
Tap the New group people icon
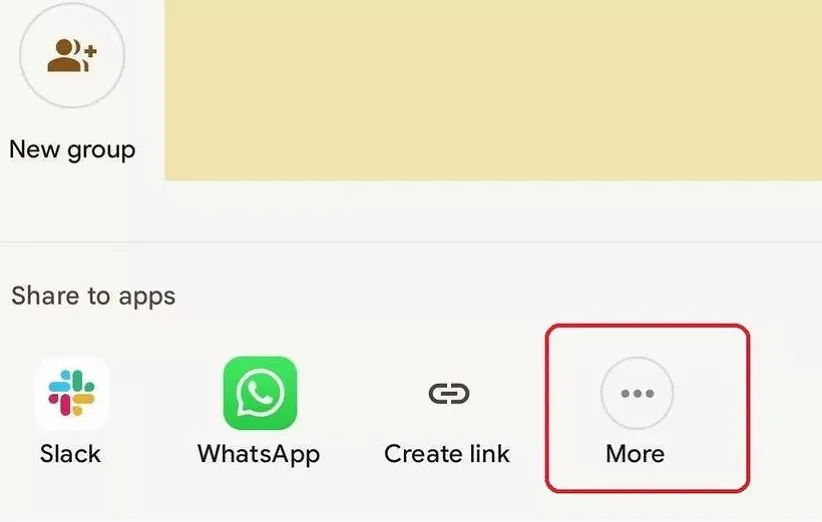pos(72,55)
